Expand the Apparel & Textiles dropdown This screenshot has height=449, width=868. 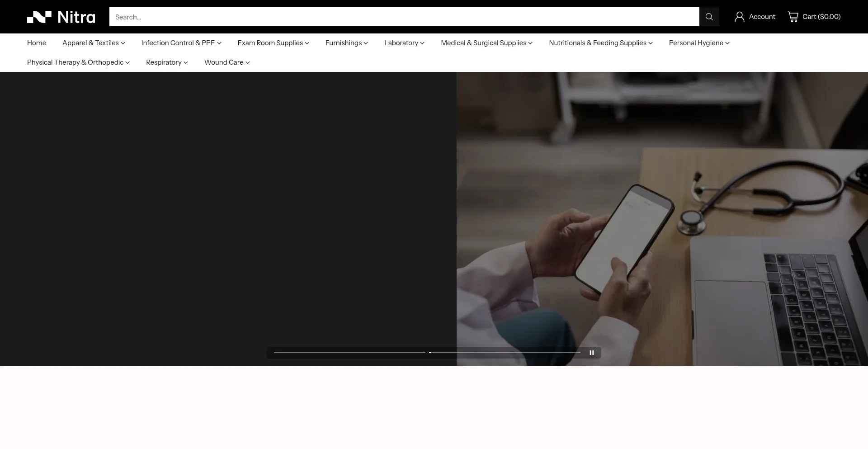94,43
